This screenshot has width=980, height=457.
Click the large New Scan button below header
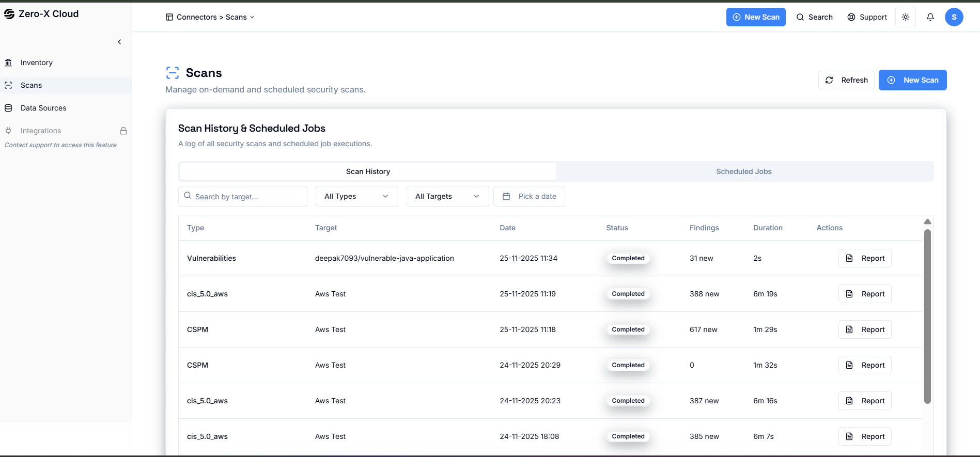(x=913, y=80)
